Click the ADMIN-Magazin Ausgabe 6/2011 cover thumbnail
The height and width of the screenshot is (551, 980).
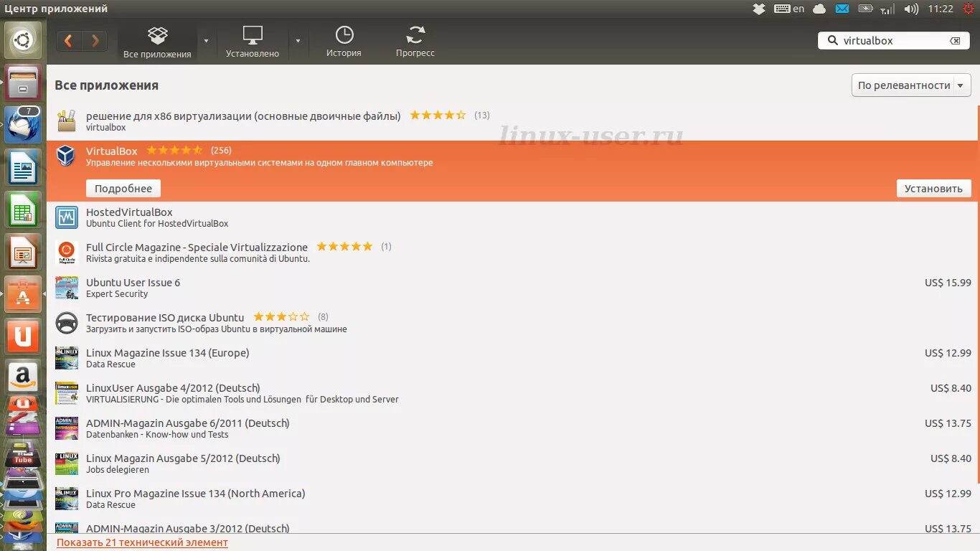click(x=67, y=428)
